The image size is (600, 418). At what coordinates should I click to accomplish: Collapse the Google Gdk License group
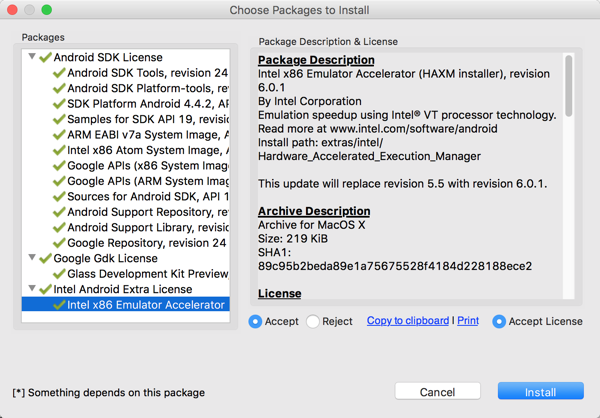pos(32,258)
